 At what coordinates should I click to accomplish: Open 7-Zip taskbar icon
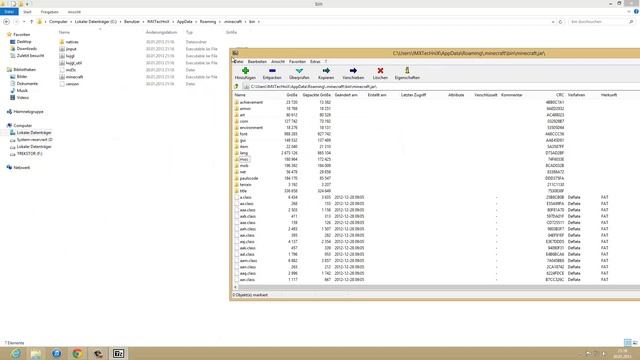click(x=118, y=353)
